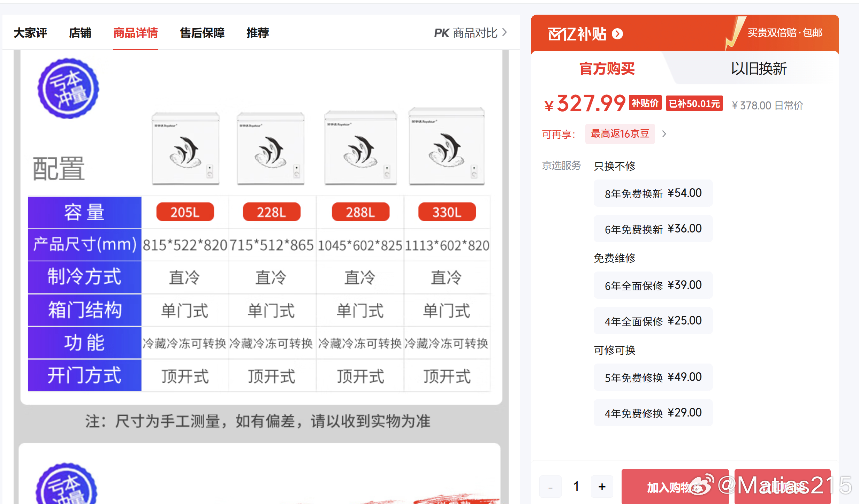Expand the 最高返16京豆 details chevron
Viewport: 859px width, 504px height.
click(664, 134)
